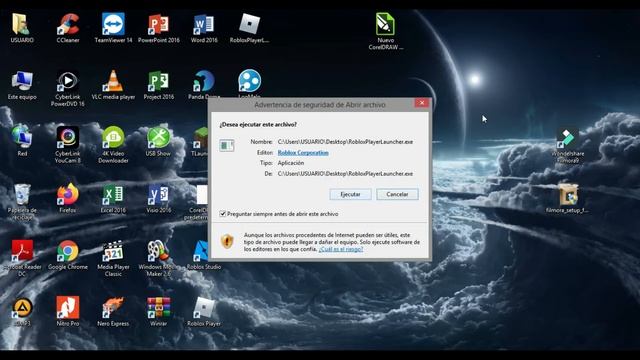Click the Roblox Studio desktop icon
Image resolution: width=640 pixels, height=360 pixels.
click(x=200, y=251)
